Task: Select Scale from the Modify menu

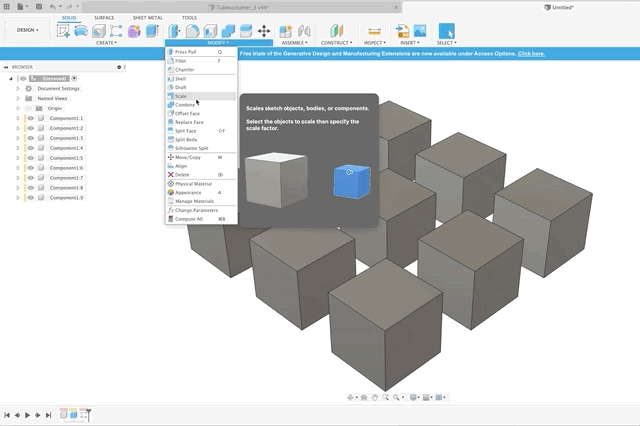Action: (181, 96)
